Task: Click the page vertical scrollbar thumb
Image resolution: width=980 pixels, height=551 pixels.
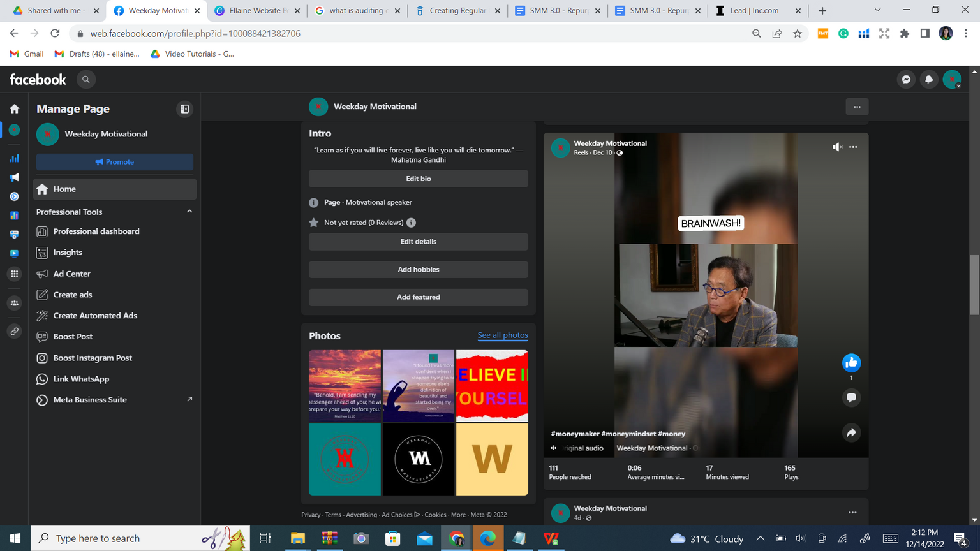Action: pos(974,284)
